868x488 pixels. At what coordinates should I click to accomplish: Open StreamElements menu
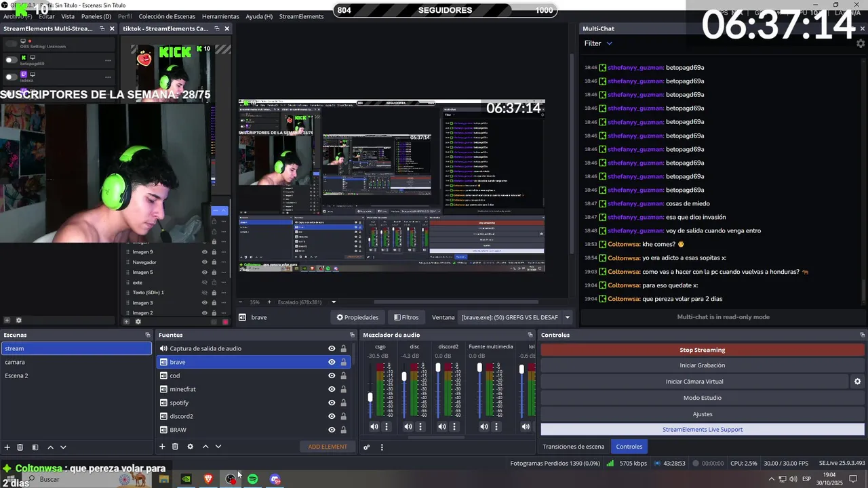point(301,16)
